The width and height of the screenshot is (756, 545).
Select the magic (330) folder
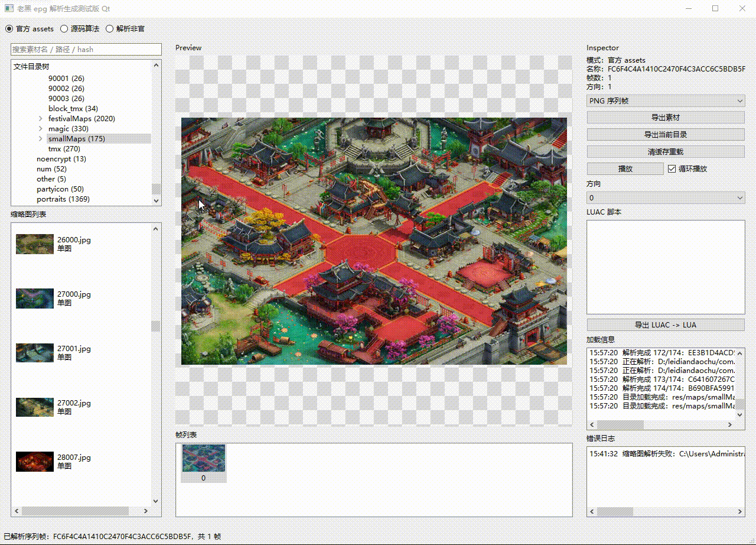(69, 129)
